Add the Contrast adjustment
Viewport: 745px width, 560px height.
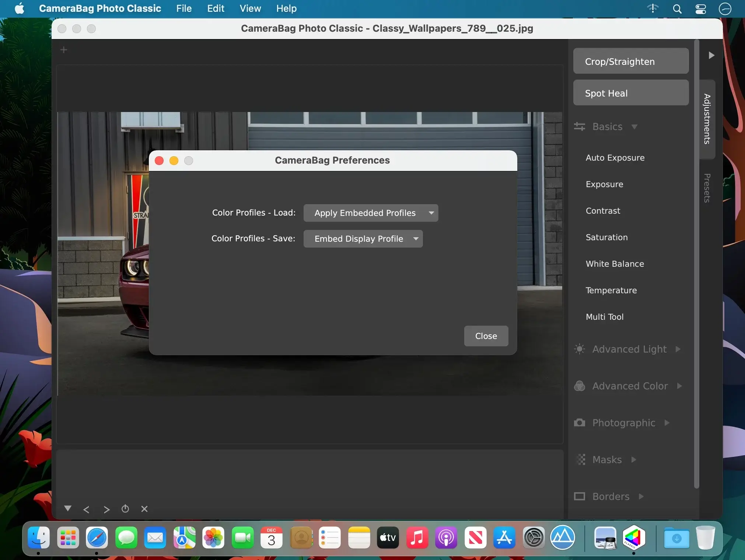pyautogui.click(x=603, y=211)
